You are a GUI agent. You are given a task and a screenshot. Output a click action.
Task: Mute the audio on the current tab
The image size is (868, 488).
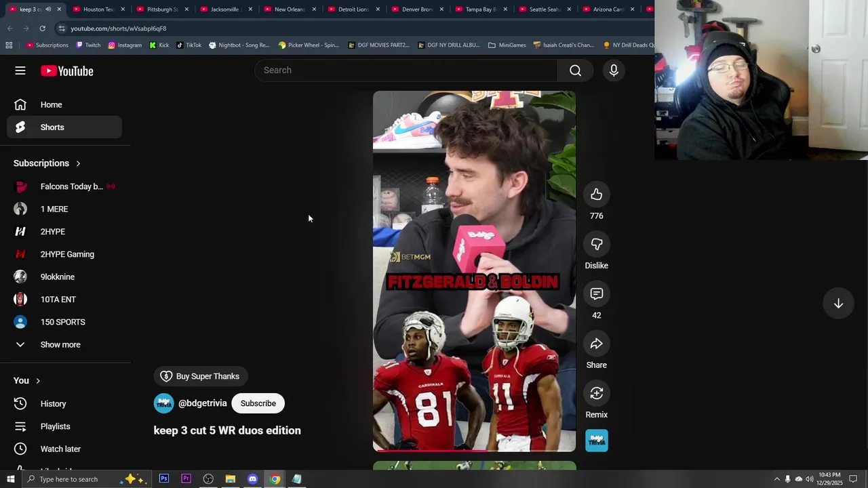click(x=48, y=9)
